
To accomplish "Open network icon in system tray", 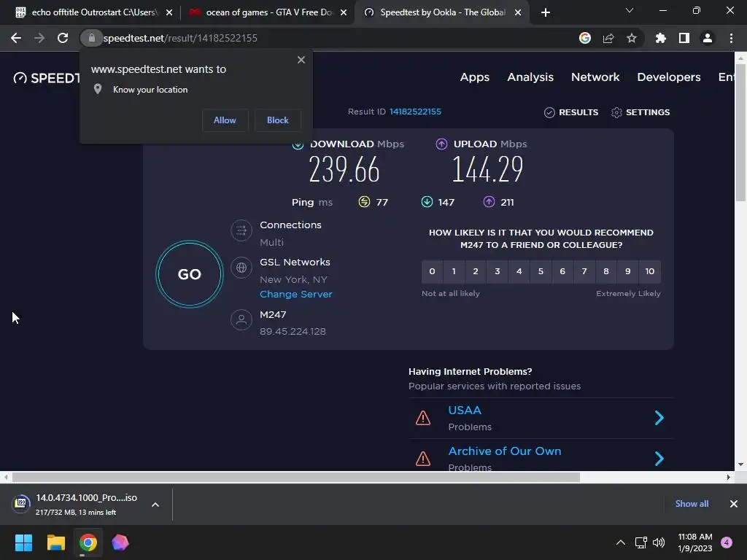I will click(x=640, y=542).
